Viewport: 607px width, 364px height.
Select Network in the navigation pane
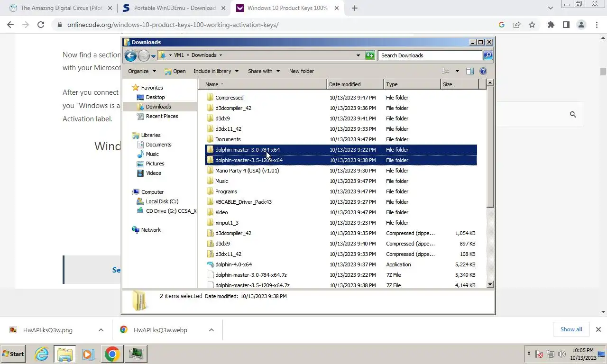[x=151, y=230]
